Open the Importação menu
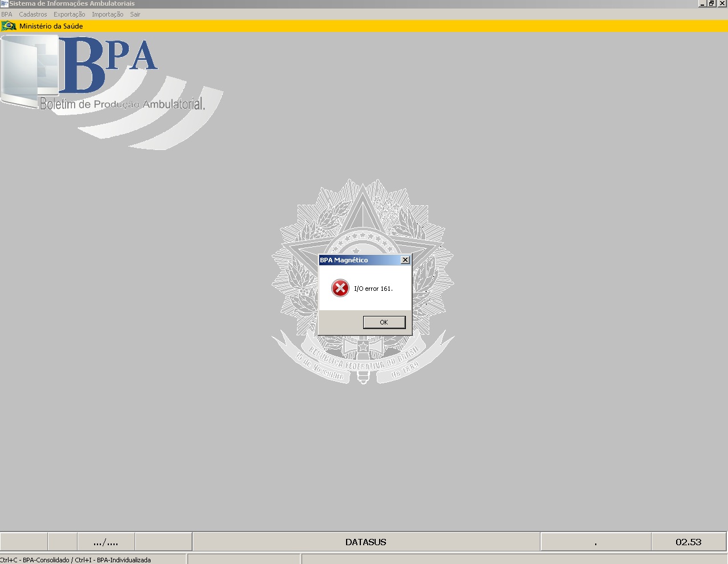This screenshot has width=728, height=564. pos(108,14)
